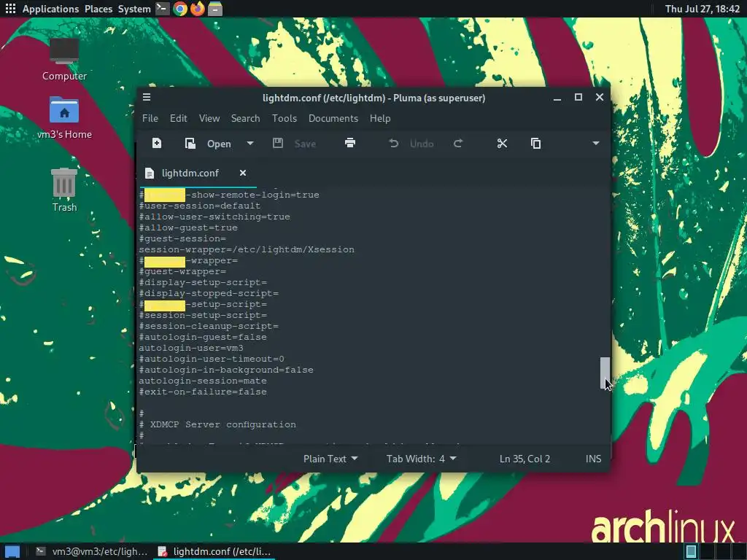Launch terminal from top panel

tap(163, 9)
